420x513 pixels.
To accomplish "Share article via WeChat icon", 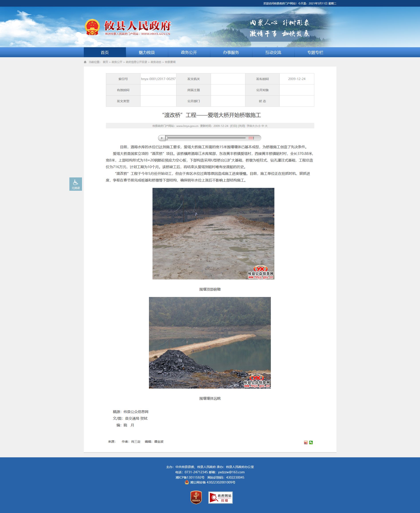I will tap(311, 442).
